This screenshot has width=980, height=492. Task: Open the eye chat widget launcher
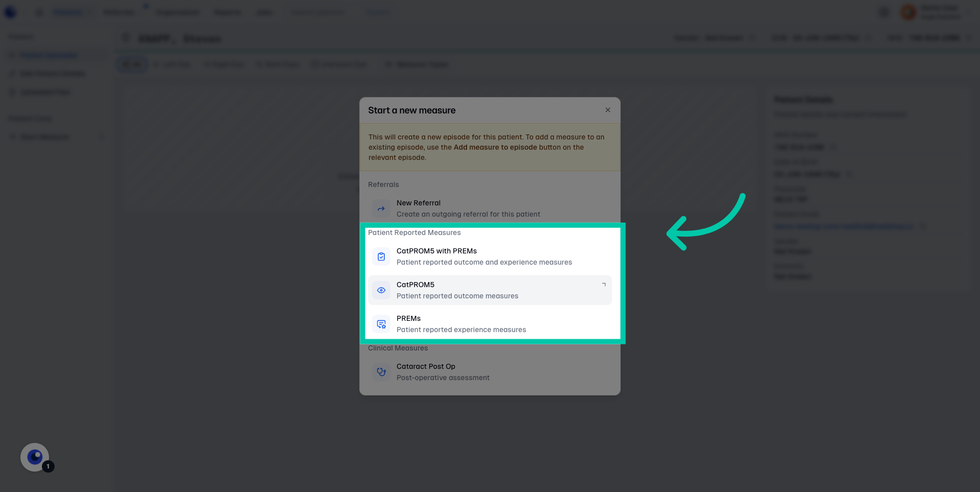(x=35, y=457)
